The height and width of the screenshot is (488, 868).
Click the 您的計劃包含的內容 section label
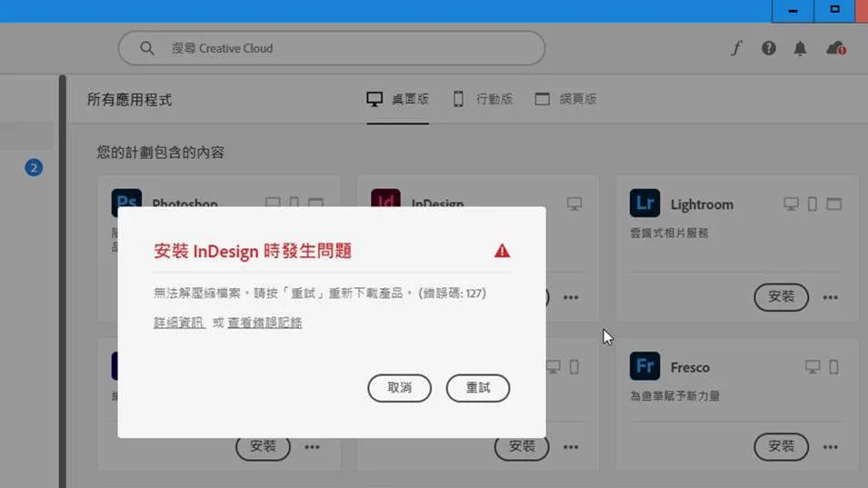[x=161, y=153]
